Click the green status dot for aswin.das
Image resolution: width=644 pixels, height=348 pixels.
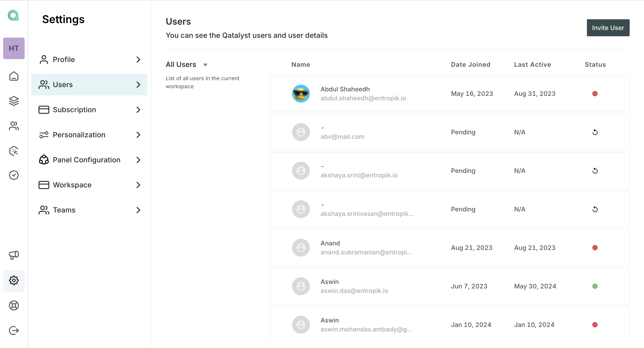pos(595,286)
